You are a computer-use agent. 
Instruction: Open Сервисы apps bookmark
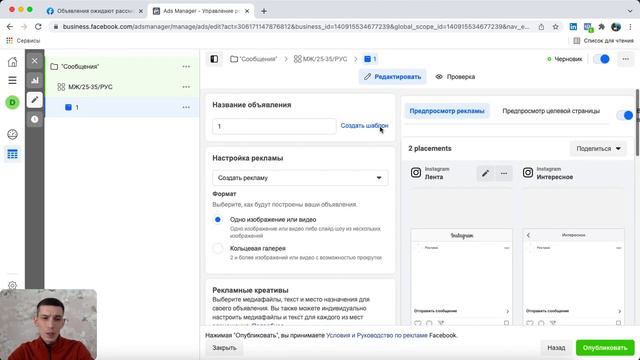[23, 41]
